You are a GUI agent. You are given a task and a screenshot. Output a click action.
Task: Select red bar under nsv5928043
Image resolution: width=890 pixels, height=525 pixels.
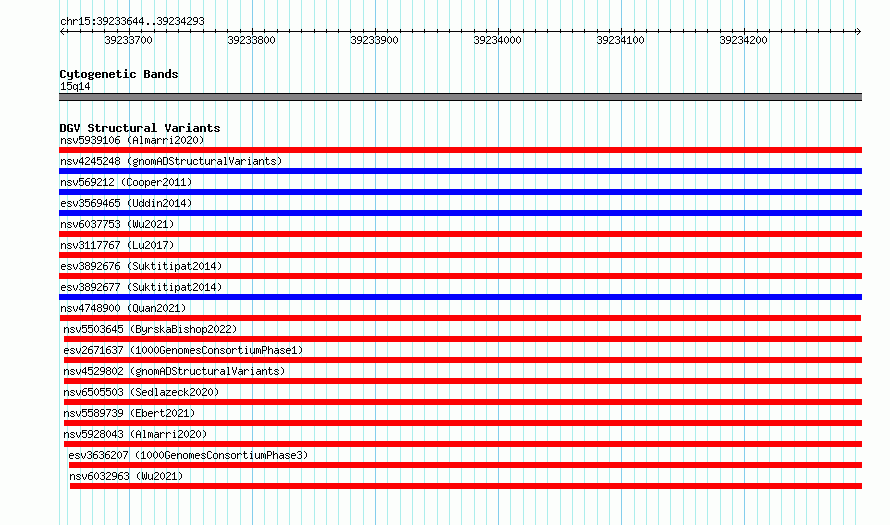point(463,444)
